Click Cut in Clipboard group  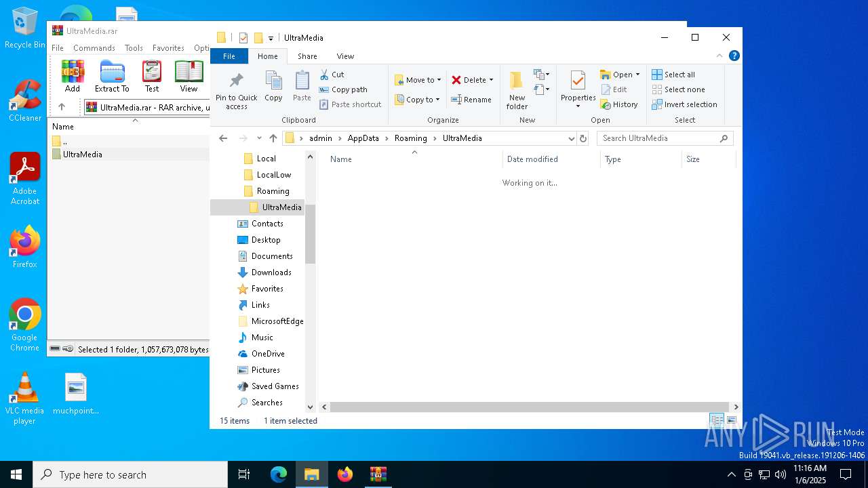[x=332, y=75]
